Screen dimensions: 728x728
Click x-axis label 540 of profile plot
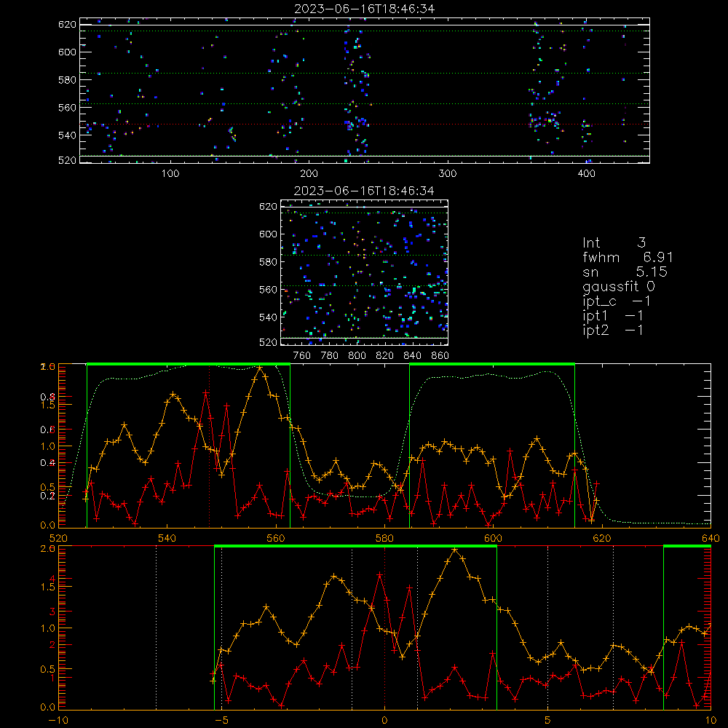tap(167, 538)
